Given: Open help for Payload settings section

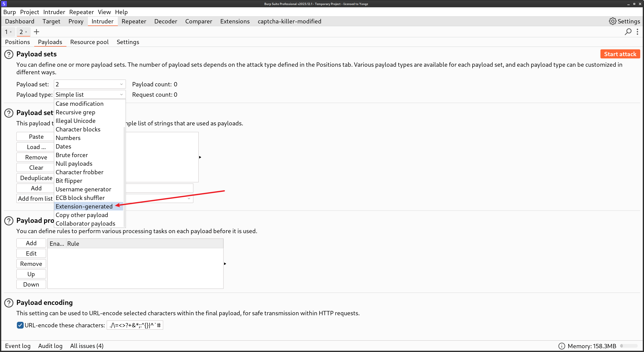Looking at the screenshot, I should tap(9, 113).
